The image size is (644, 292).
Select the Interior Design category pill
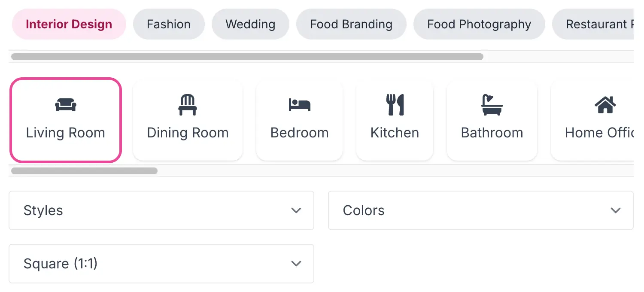point(69,24)
